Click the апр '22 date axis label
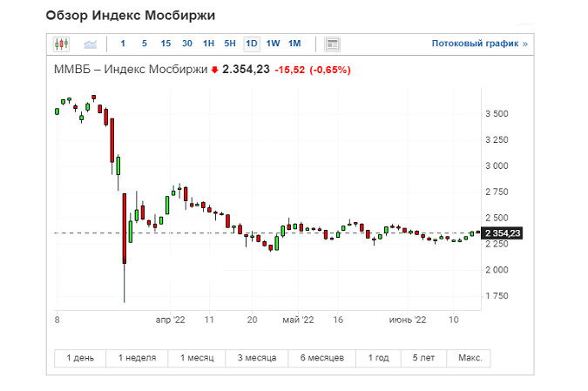The image size is (588, 391). 170,320
